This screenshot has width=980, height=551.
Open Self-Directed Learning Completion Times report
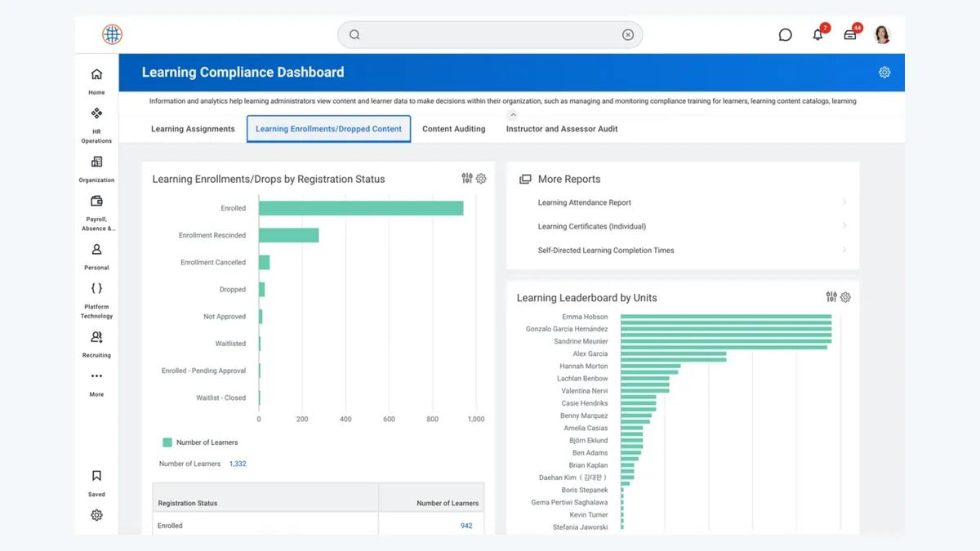[606, 251]
